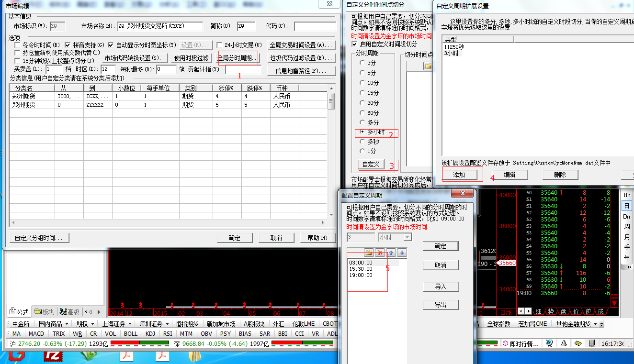Expand the 国内商品 dropdown menu

pyautogui.click(x=66, y=324)
